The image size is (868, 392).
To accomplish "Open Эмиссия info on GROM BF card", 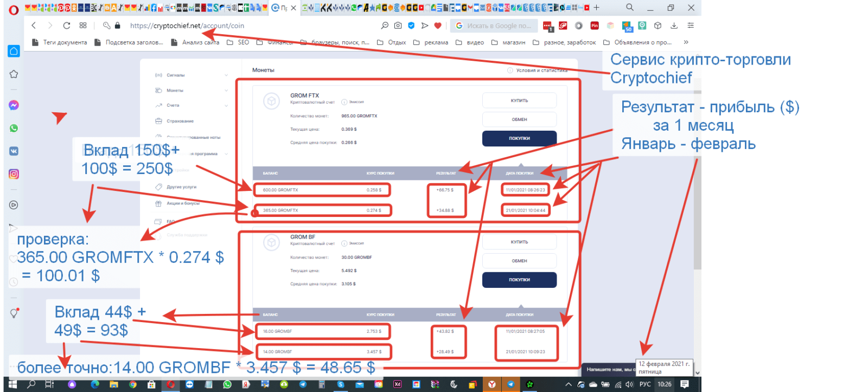I will [x=353, y=243].
